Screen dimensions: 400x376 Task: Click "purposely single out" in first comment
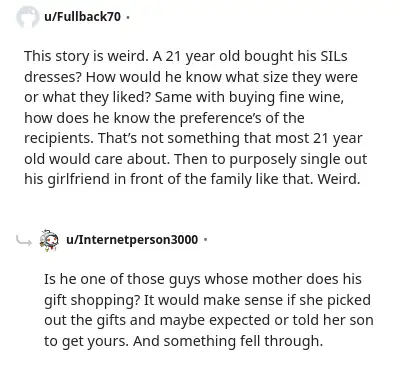click(298, 159)
